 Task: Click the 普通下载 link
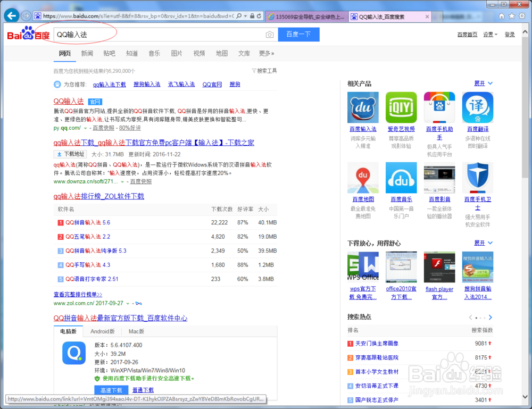click(143, 390)
